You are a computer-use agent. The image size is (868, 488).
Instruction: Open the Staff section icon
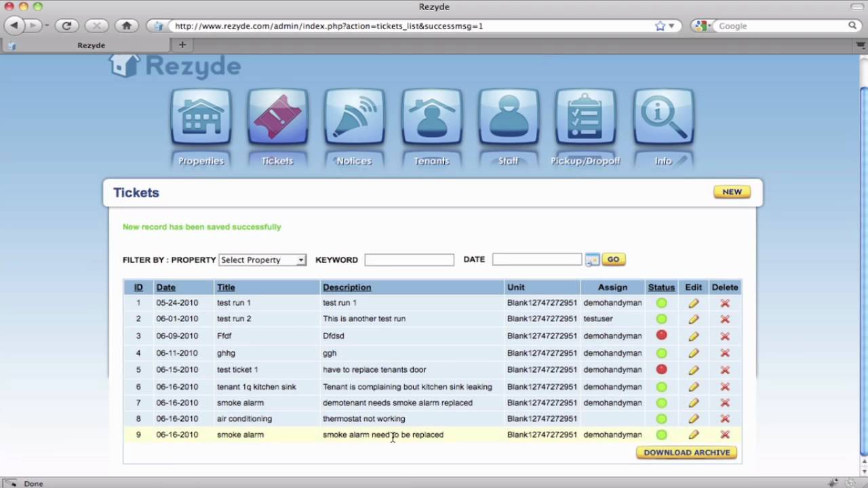[x=509, y=117]
